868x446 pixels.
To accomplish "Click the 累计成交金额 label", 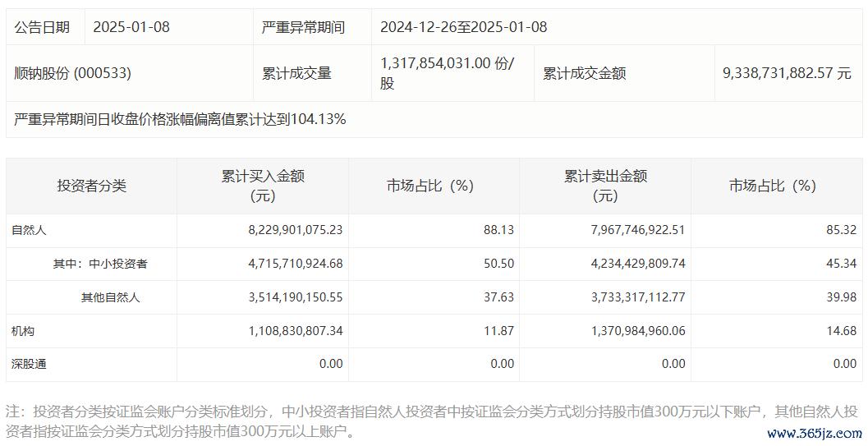I will [x=584, y=73].
